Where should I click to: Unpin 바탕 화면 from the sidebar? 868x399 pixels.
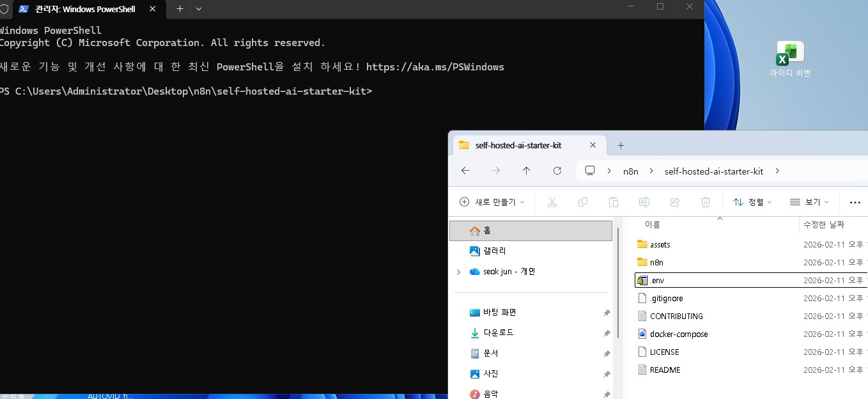[607, 312]
